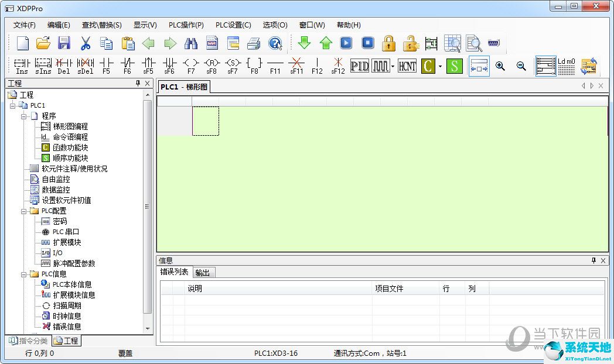Toggle ladder diagram view mode icon
The height and width of the screenshot is (364, 614).
point(546,66)
